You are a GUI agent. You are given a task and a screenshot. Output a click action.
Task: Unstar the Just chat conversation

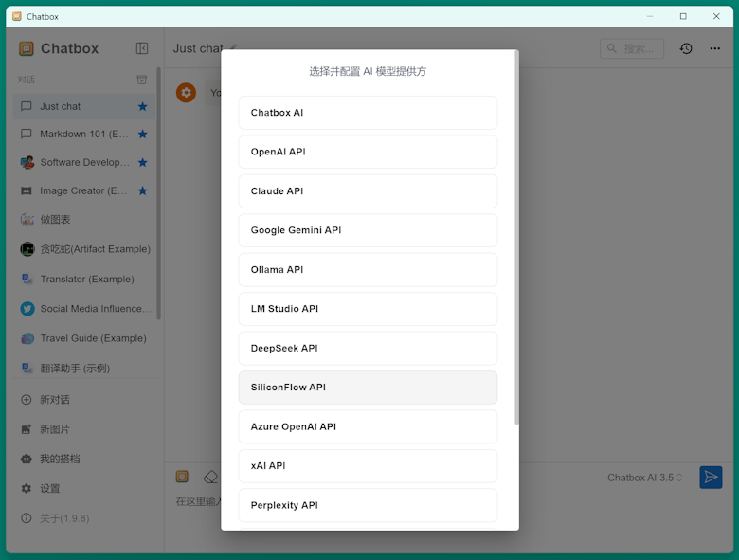tap(143, 107)
